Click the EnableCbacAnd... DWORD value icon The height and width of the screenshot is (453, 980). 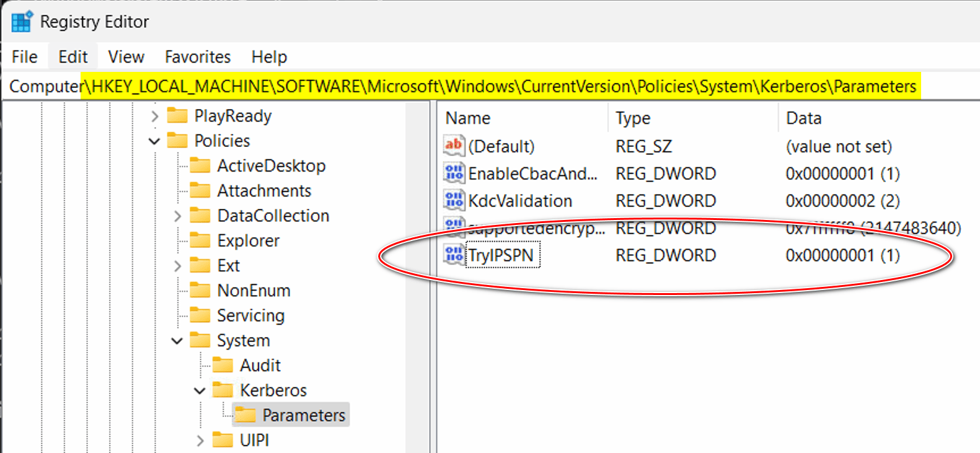click(454, 173)
